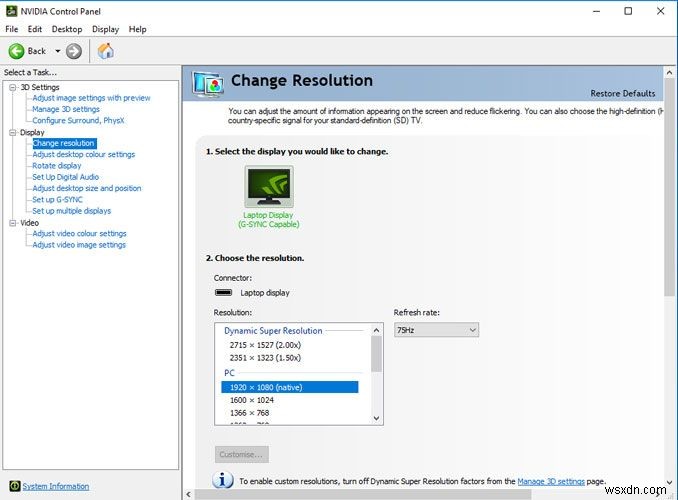Screen dimensions: 678x500
Task: Open the Help menu
Action: click(x=138, y=29)
